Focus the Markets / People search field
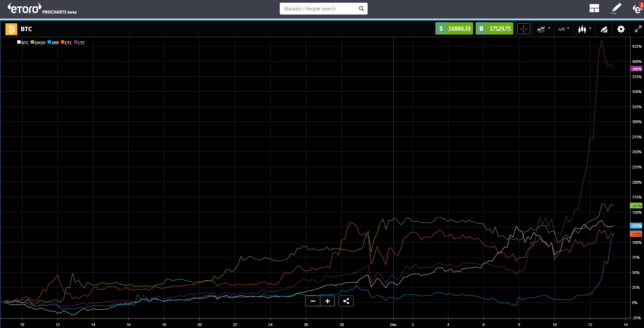The image size is (644, 328). (x=319, y=9)
